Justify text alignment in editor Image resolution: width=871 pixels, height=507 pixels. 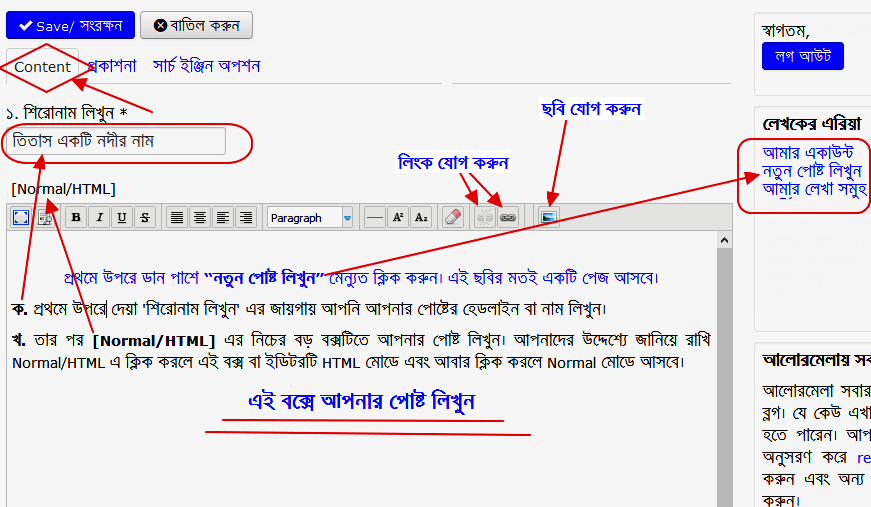point(177,217)
